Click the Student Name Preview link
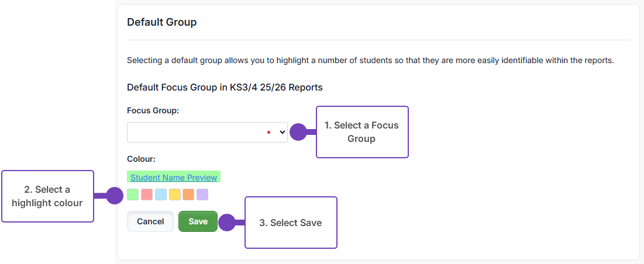 [174, 178]
